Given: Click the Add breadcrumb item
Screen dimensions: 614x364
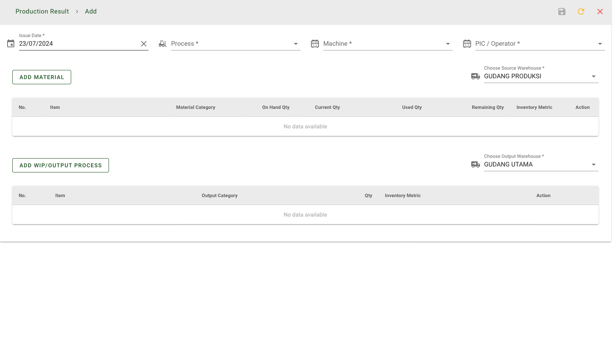Looking at the screenshot, I should pyautogui.click(x=91, y=12).
